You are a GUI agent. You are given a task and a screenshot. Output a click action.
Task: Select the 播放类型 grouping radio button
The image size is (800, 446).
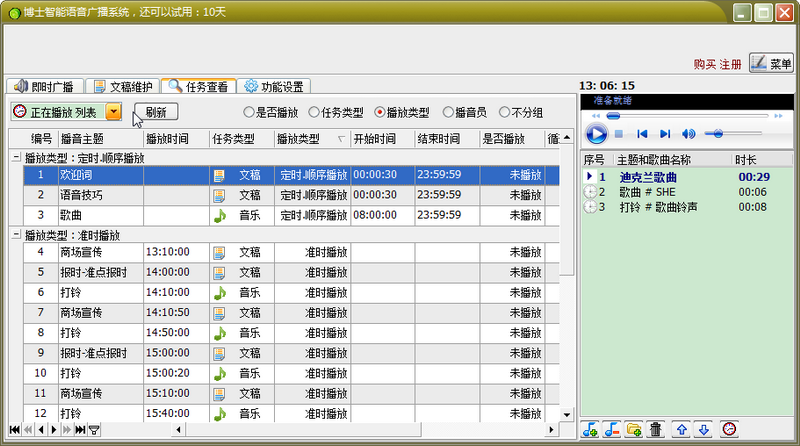[379, 112]
